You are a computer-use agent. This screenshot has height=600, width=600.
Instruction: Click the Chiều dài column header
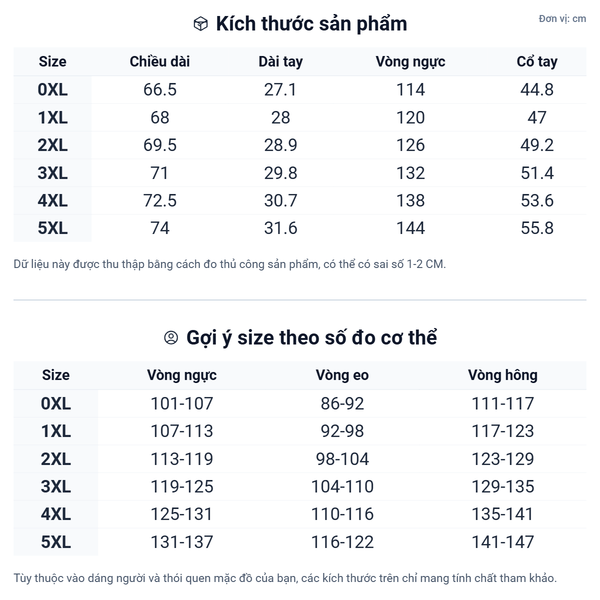coord(160,62)
